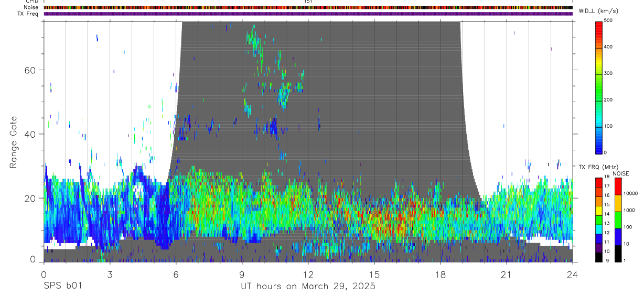Click the TX FRQ color bar legend

pyautogui.click(x=598, y=219)
